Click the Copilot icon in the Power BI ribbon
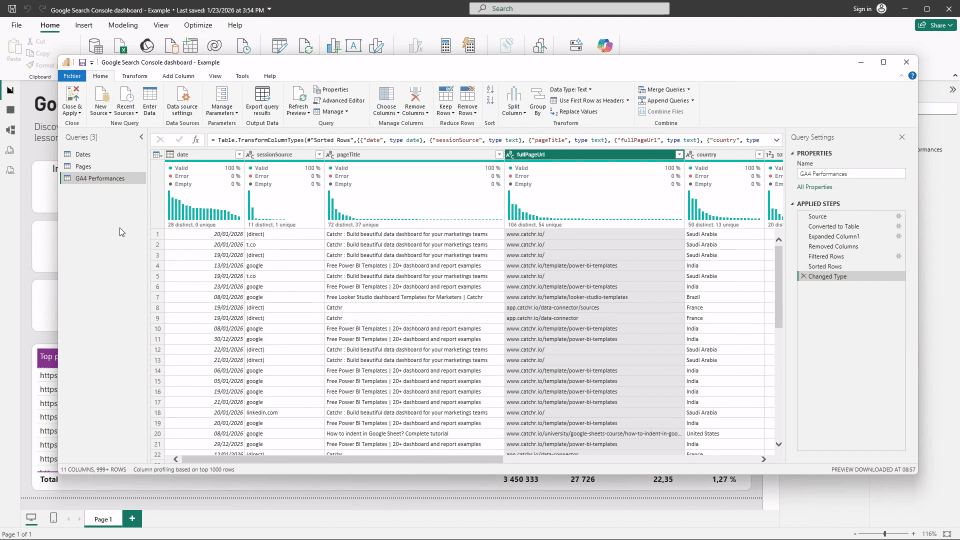The image size is (960, 540). click(x=605, y=46)
